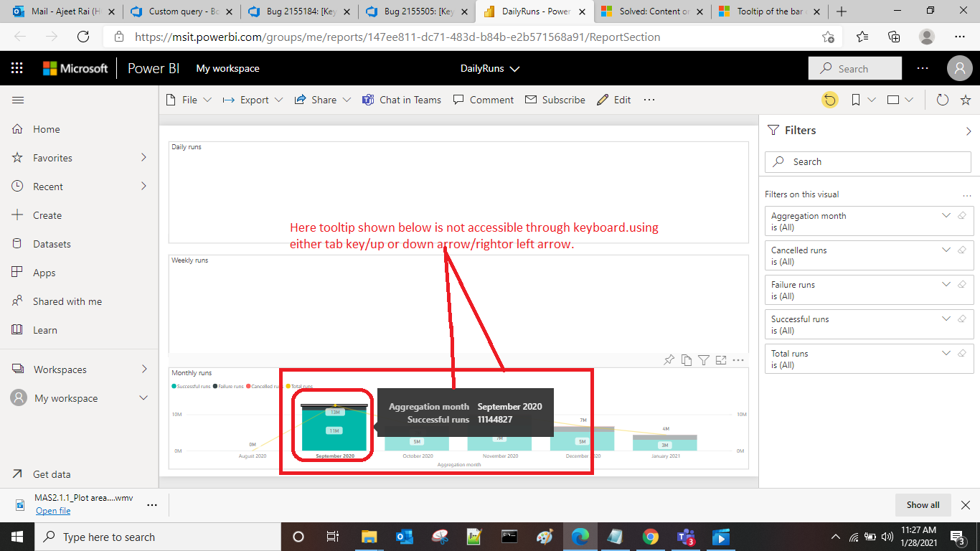Collapse the Filters pane chevron
This screenshot has height=551, width=980.
[x=969, y=131]
